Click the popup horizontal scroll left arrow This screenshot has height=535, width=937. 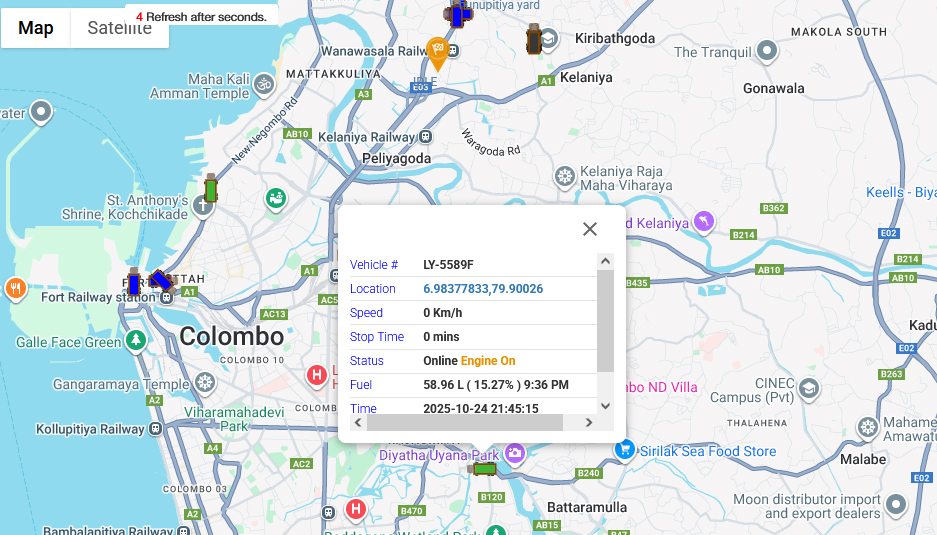click(358, 422)
